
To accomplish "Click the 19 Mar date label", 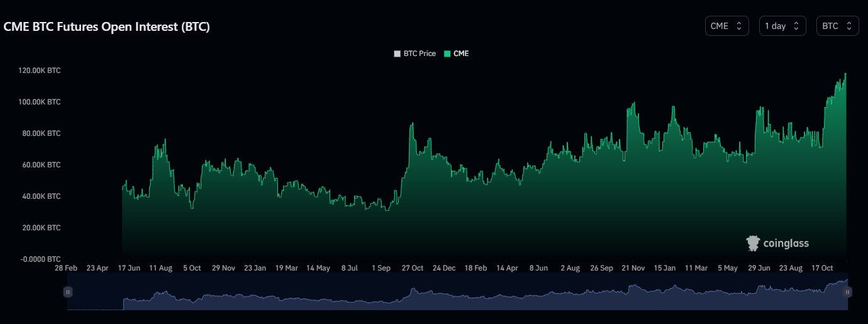I will pos(286,268).
